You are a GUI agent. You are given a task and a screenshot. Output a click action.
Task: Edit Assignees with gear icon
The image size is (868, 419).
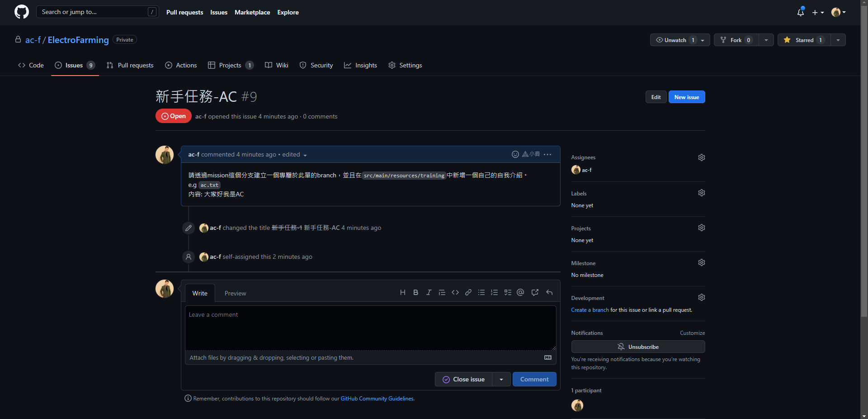click(702, 157)
